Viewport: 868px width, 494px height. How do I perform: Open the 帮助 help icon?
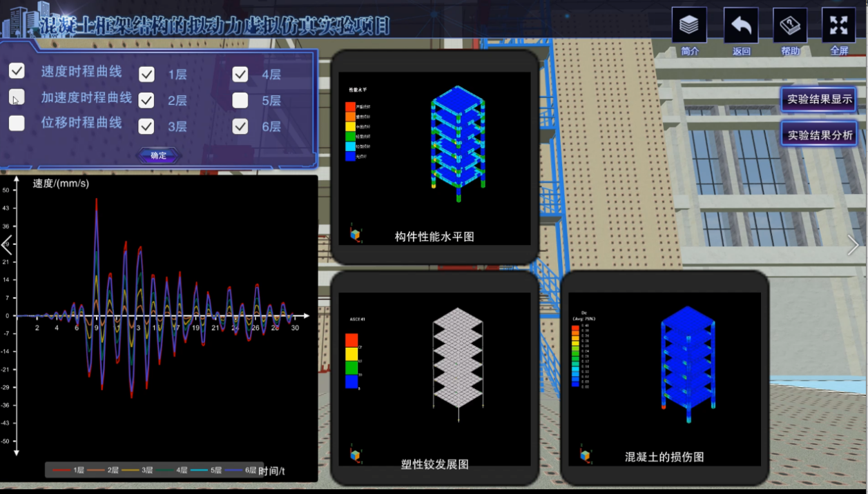(790, 26)
